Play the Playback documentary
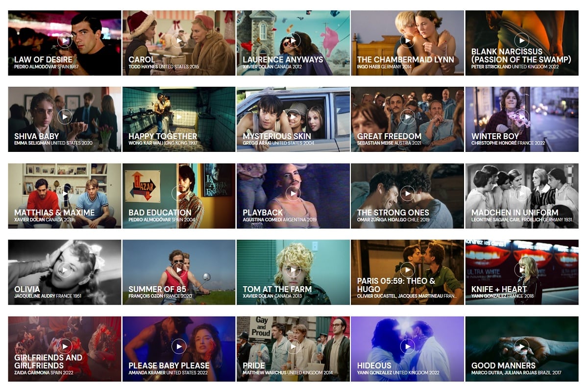 [x=293, y=193]
